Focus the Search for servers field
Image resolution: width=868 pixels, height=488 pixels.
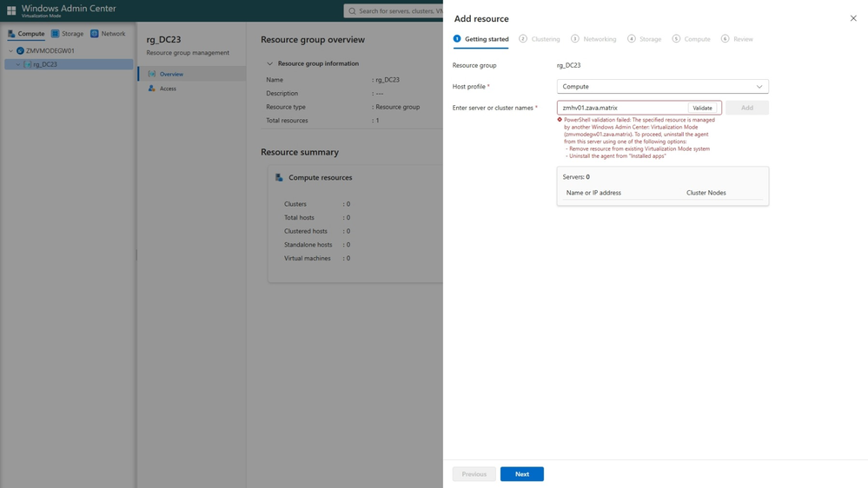pos(394,11)
